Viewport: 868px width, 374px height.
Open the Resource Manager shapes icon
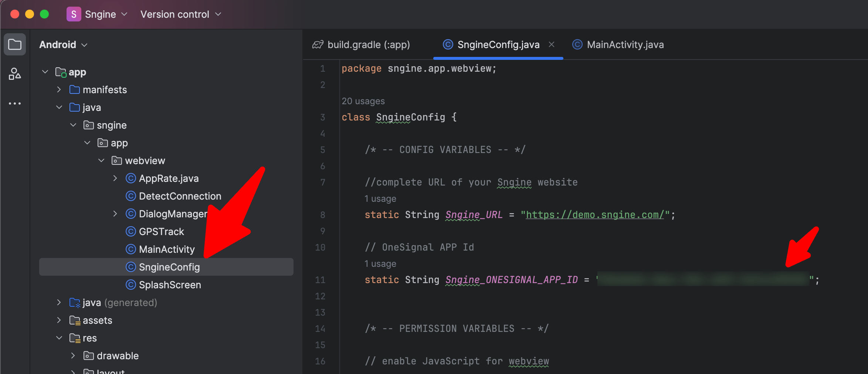pos(15,74)
